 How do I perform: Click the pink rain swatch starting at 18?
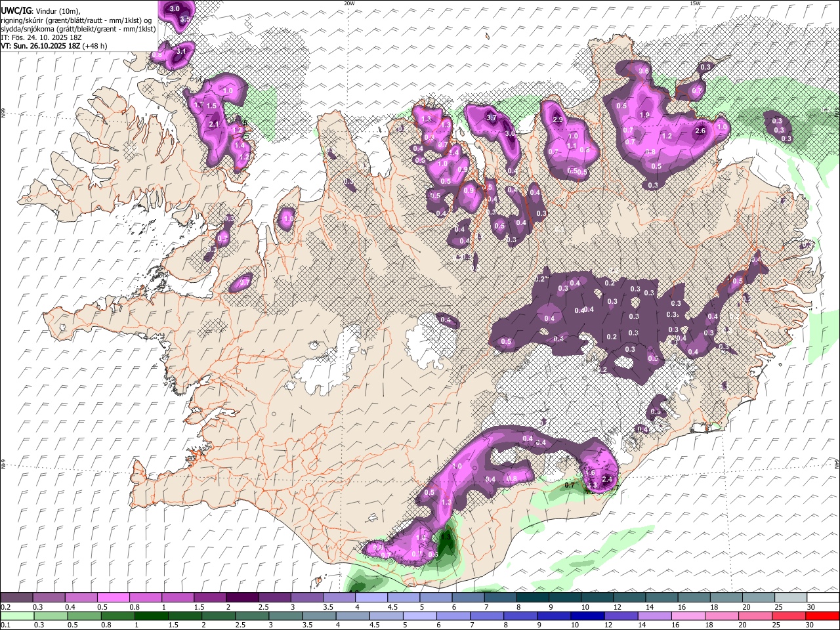coord(722,616)
